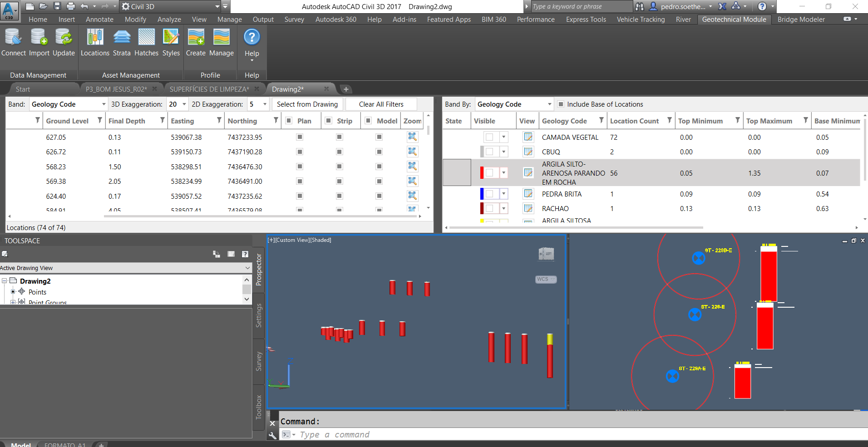Enable Include Base of Locations checkbox

[561, 104]
